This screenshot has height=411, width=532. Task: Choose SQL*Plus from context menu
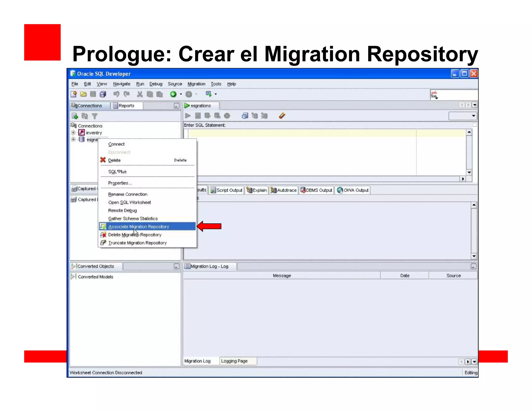(x=147, y=172)
